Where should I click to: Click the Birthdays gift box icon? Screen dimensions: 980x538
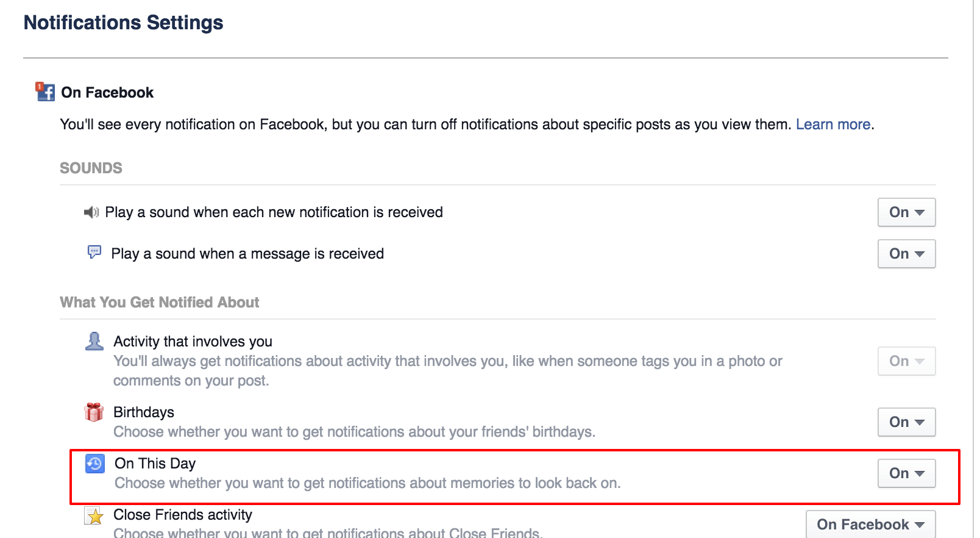point(94,412)
